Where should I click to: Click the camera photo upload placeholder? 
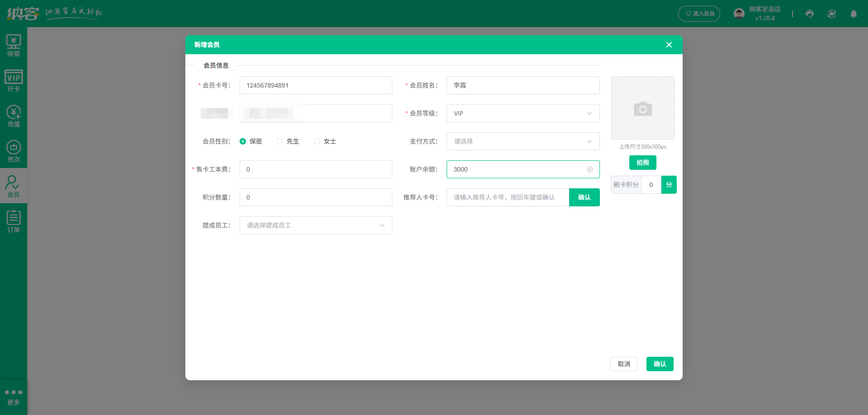[642, 108]
